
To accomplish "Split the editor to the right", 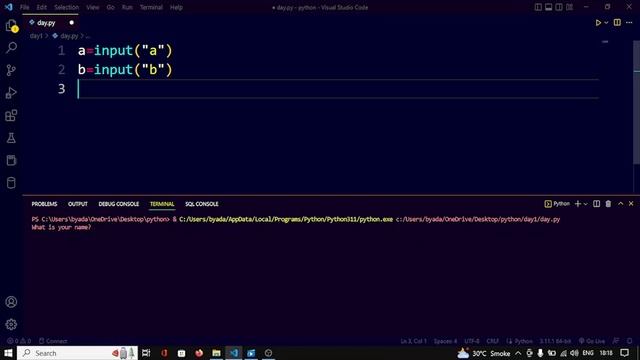I will pos(617,22).
